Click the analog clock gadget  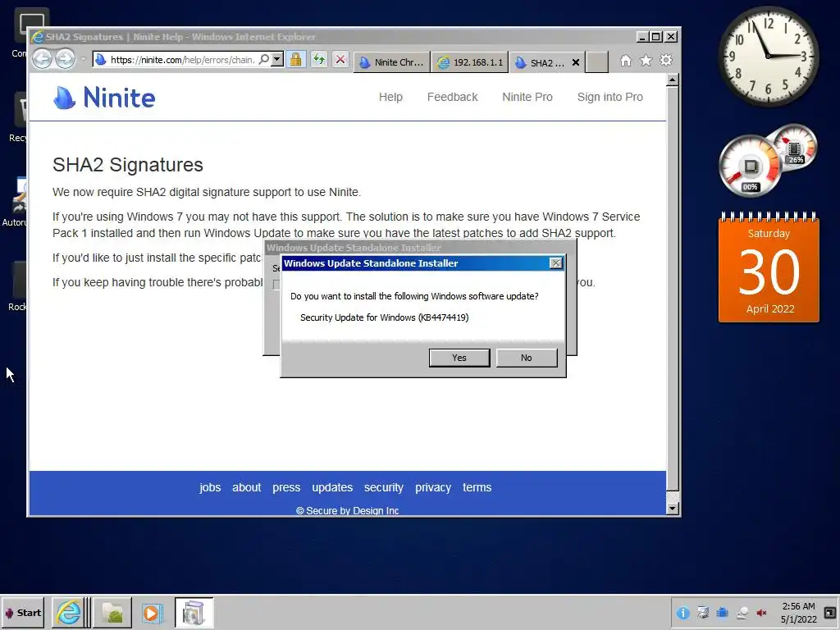pyautogui.click(x=768, y=56)
